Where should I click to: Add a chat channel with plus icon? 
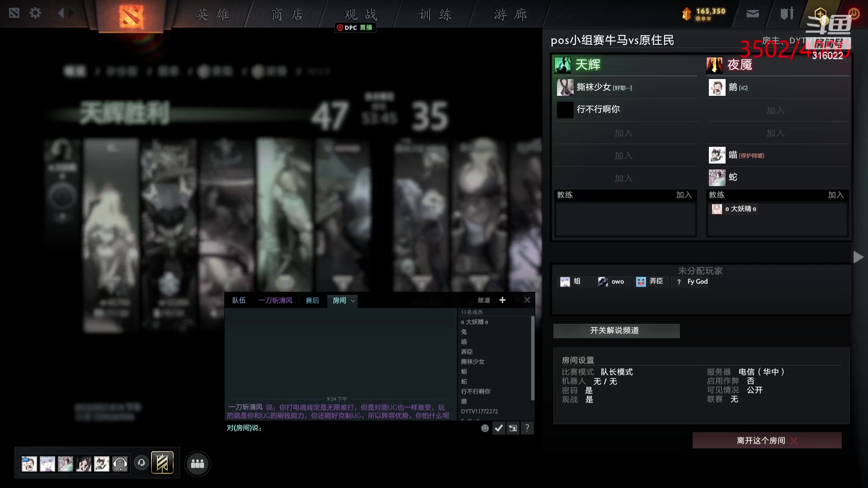tap(502, 300)
